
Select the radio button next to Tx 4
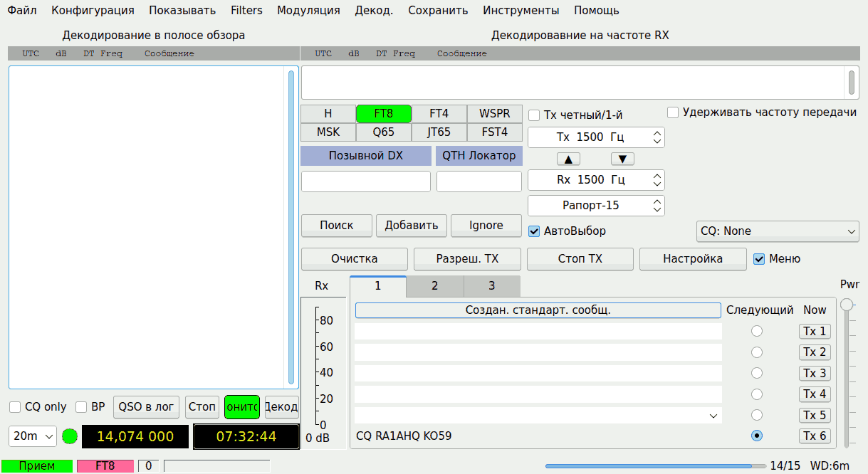coord(757,394)
